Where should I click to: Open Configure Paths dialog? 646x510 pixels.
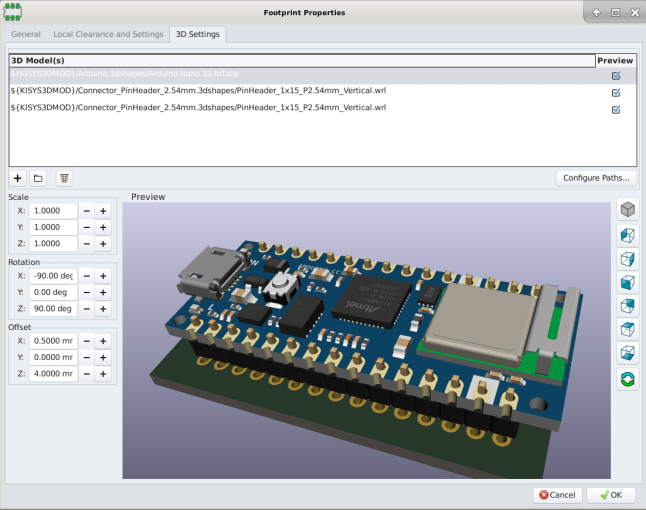[x=596, y=178]
